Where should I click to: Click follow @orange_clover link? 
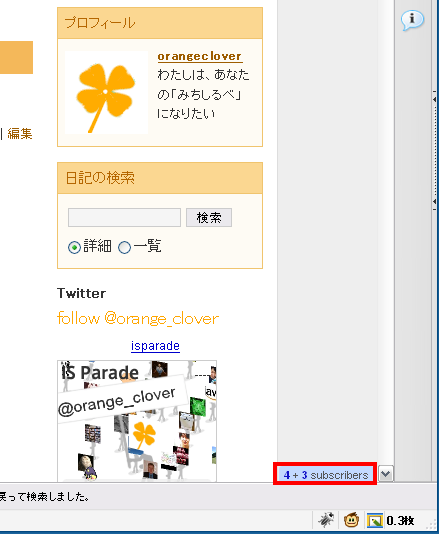[138, 319]
